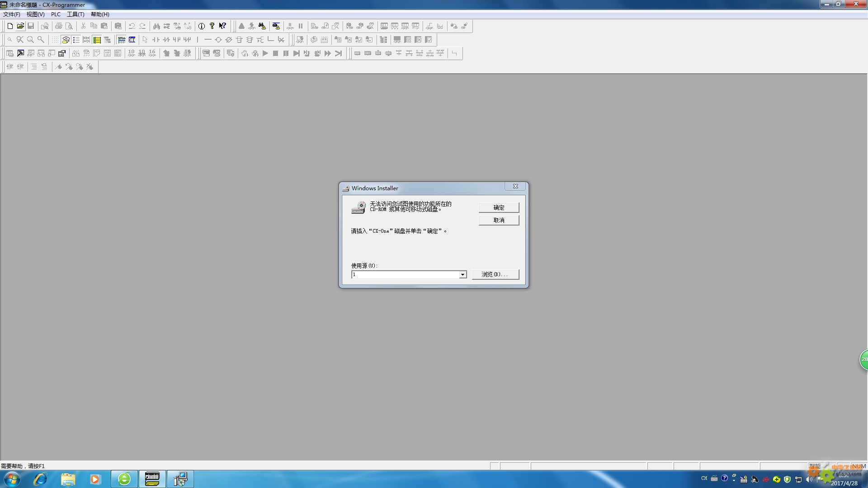This screenshot has width=868, height=488.
Task: Click the yellow question mark Help icon
Action: [212, 26]
